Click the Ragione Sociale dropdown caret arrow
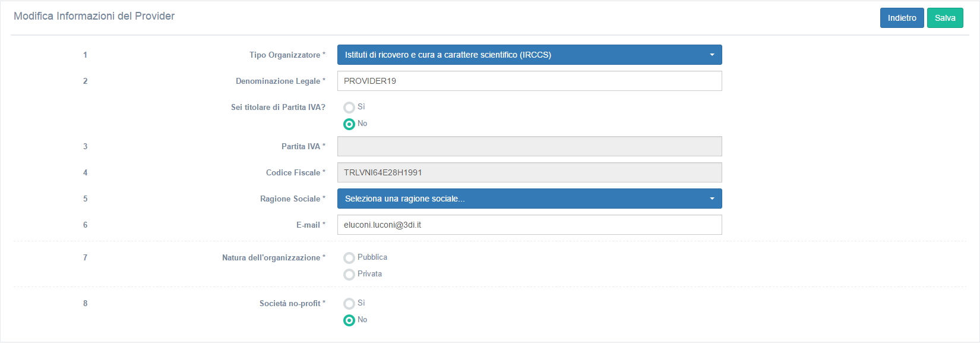980x343 pixels. point(712,199)
